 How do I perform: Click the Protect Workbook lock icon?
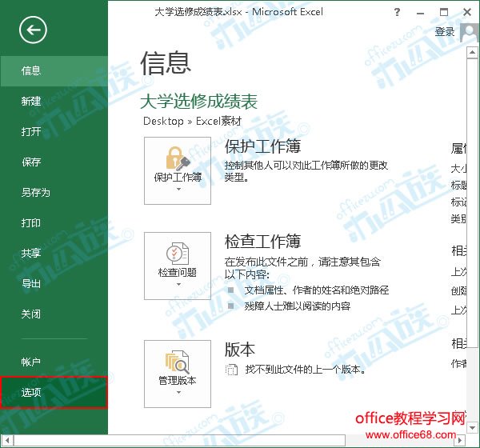tap(178, 158)
